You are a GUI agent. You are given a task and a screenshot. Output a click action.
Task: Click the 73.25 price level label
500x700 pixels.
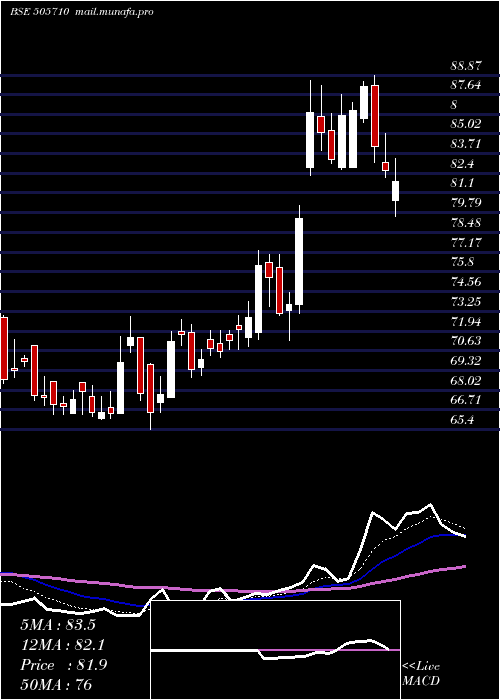tap(466, 302)
